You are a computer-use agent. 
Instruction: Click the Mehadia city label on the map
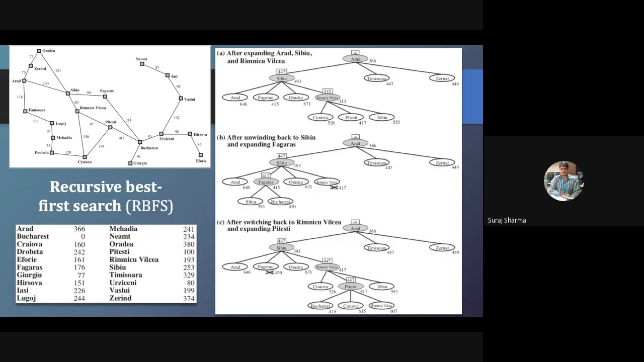pos(64,138)
